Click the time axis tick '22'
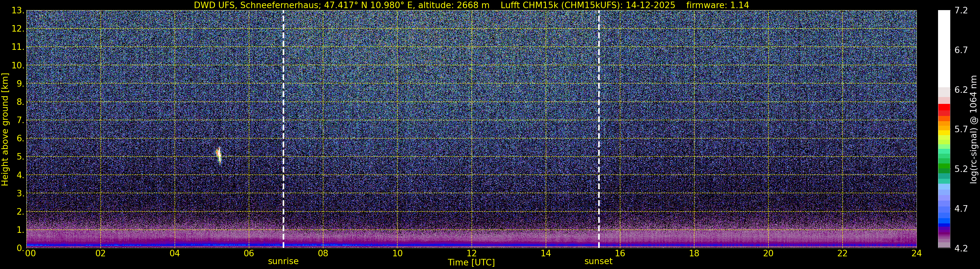 point(842,253)
